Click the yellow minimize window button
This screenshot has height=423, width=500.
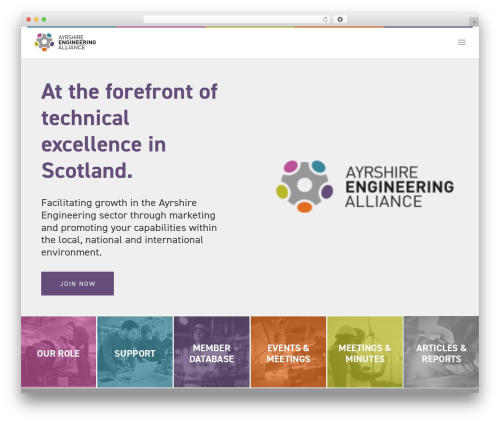pyautogui.click(x=36, y=20)
